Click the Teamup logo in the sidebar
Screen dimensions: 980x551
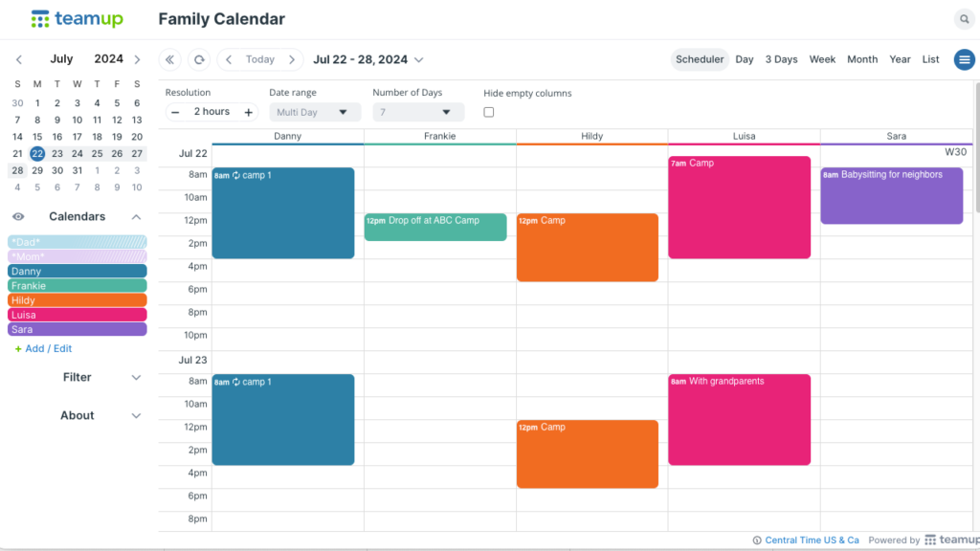77,18
